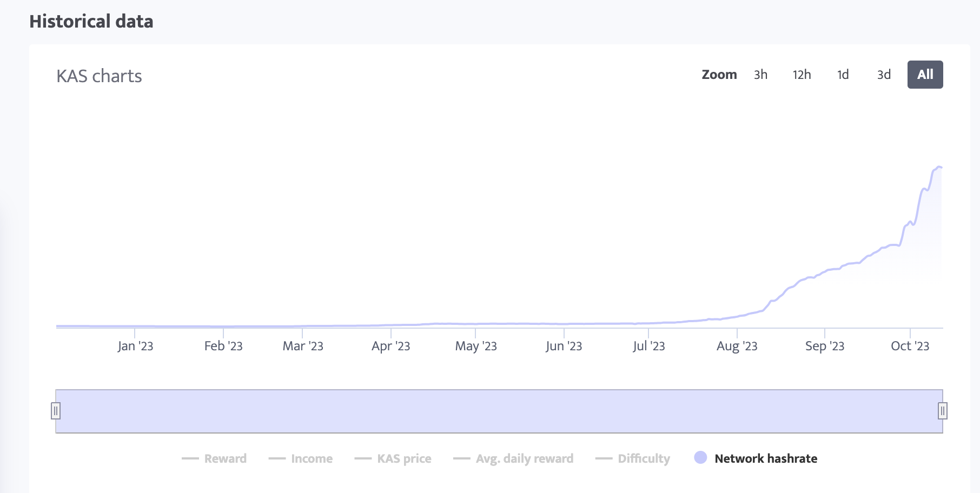Click the Historical data heading
This screenshot has height=493, width=980.
[91, 22]
